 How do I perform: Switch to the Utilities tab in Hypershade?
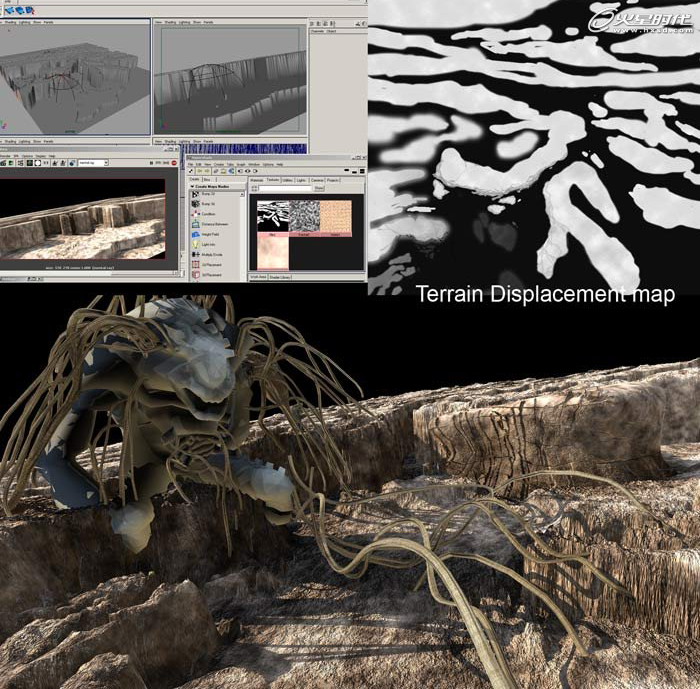click(288, 180)
